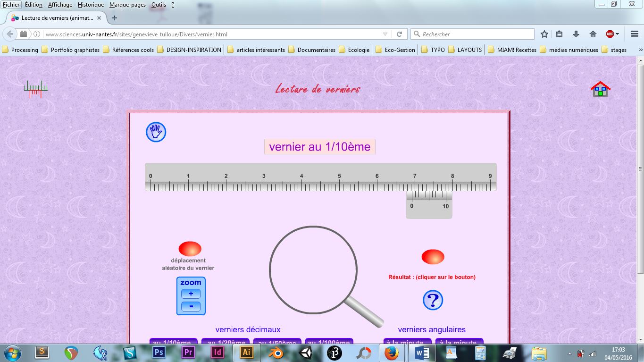Select the au 1/20ème vernier button
This screenshot has height=362, width=644.
(226, 342)
